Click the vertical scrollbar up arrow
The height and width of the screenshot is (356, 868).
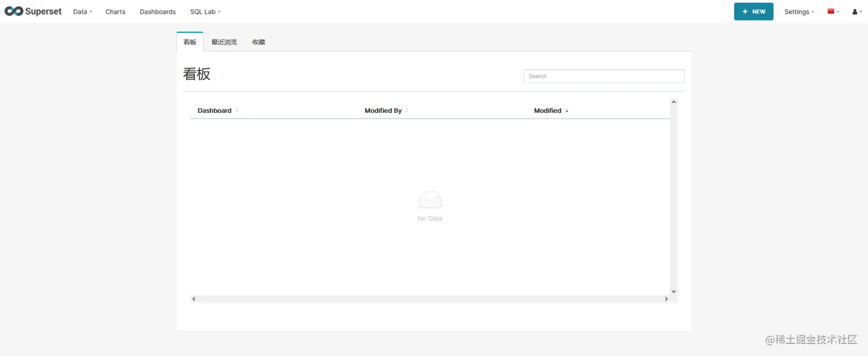674,102
